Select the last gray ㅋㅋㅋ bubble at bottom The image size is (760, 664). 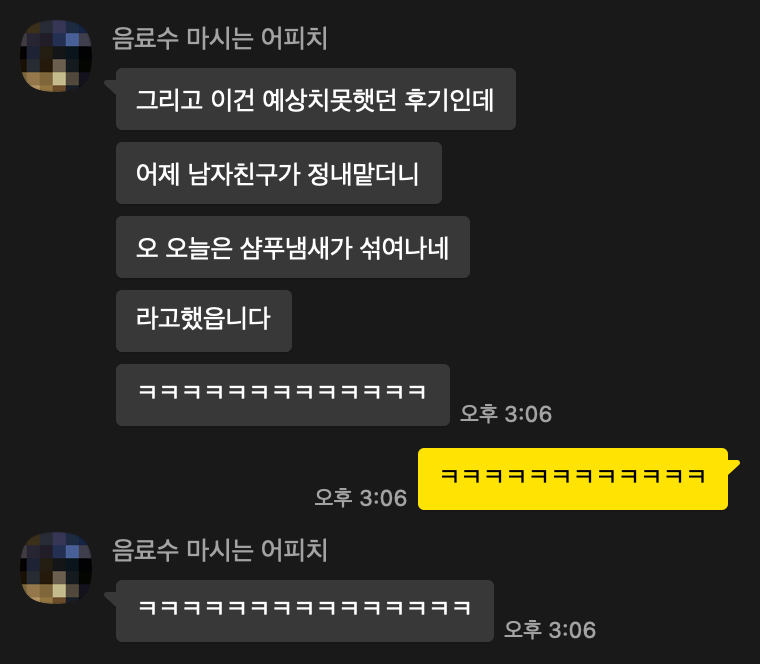click(x=305, y=611)
